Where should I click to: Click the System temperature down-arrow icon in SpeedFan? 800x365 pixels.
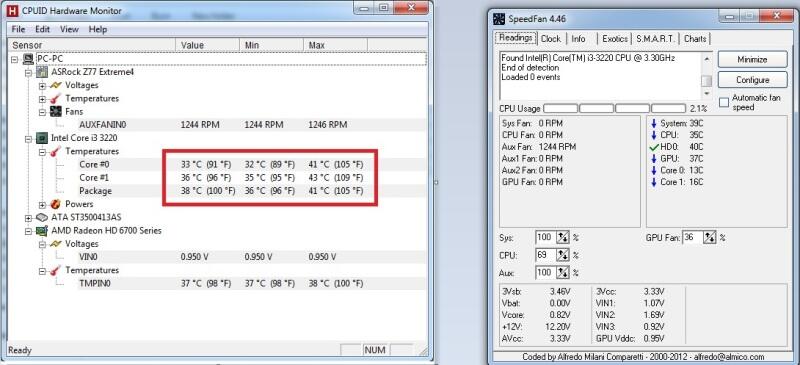point(654,124)
